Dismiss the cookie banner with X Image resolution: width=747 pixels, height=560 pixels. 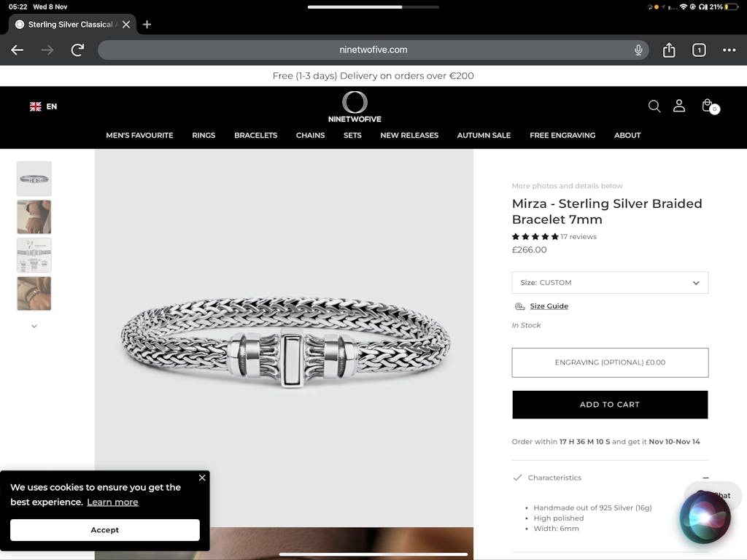[x=202, y=478]
